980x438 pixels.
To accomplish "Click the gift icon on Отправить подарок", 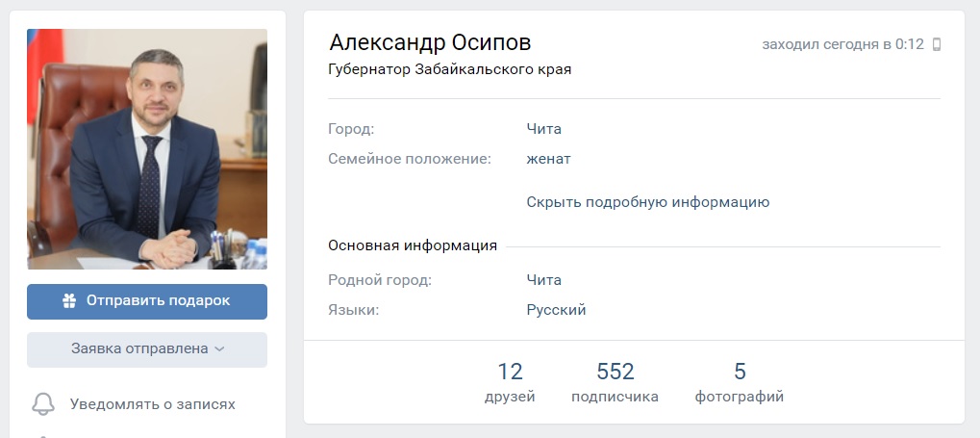I will pos(69,301).
